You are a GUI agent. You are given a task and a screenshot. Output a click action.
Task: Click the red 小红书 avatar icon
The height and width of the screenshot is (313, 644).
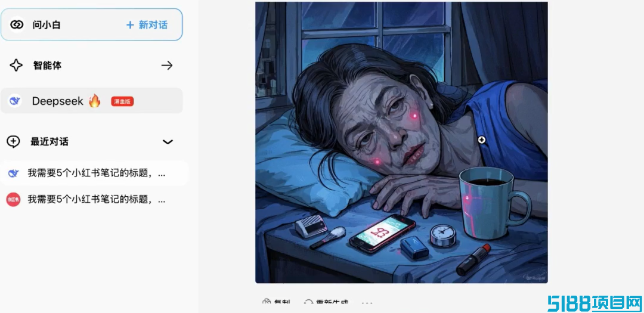click(x=13, y=200)
